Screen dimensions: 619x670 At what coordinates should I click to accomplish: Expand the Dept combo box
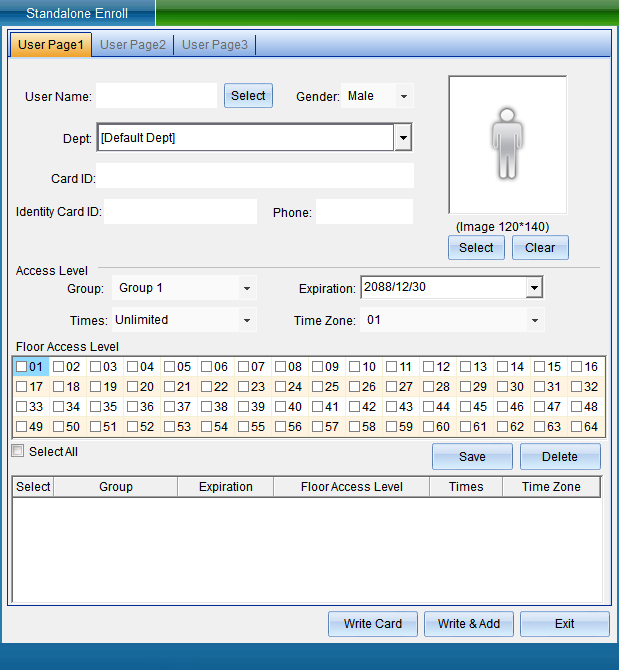click(x=402, y=138)
